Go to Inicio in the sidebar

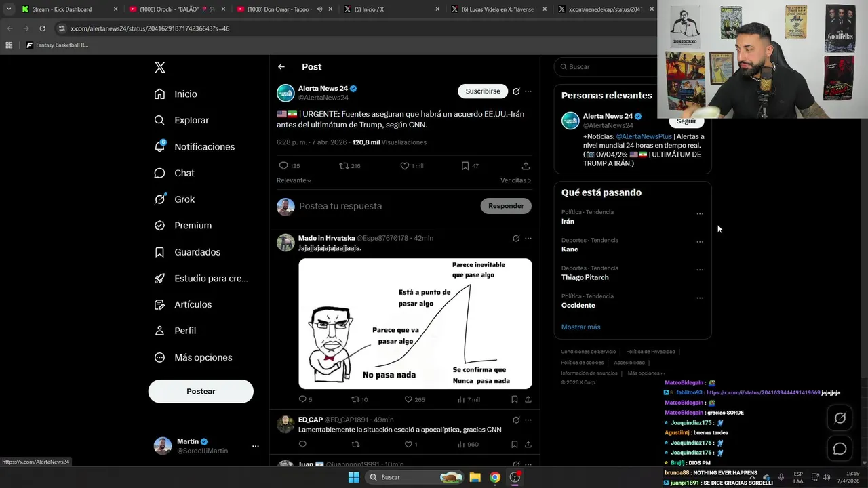point(176,94)
